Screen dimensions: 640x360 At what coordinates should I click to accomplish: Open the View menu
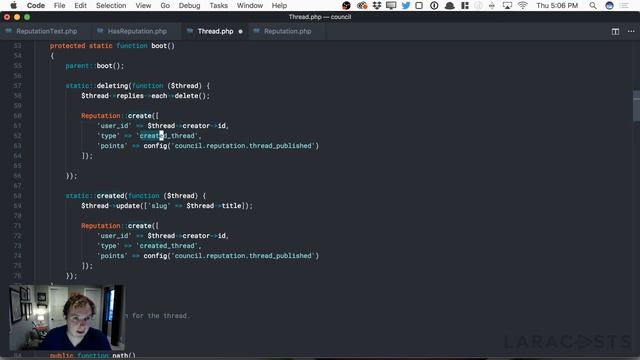tap(143, 5)
